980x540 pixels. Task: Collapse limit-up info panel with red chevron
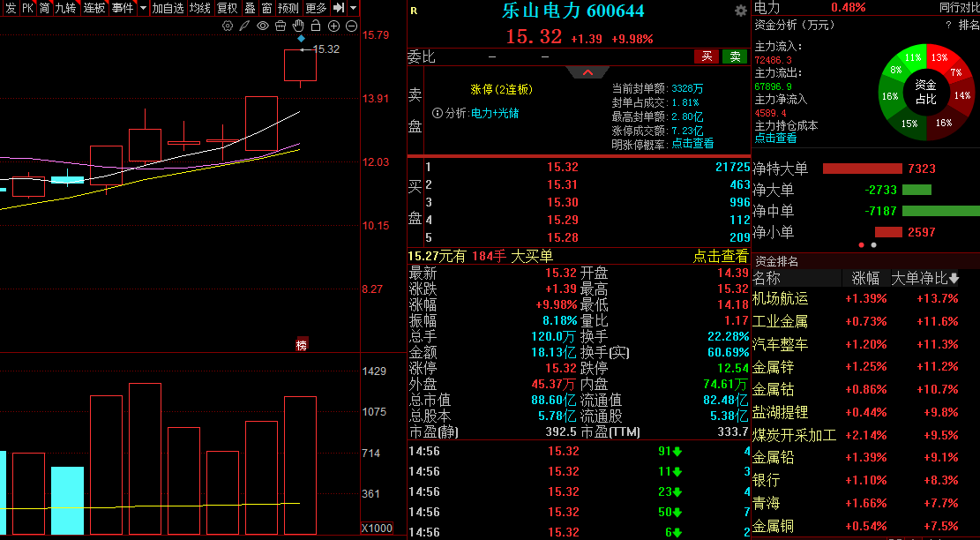click(x=587, y=72)
